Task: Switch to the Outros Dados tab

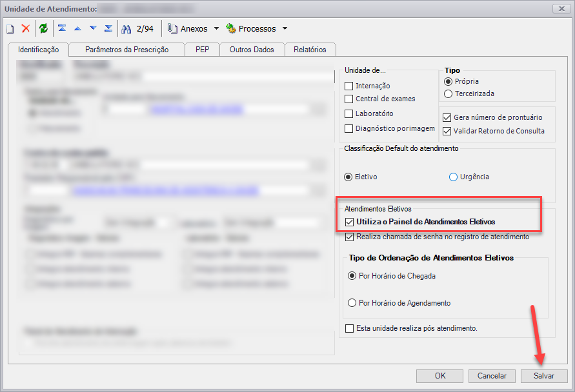Action: click(x=252, y=50)
